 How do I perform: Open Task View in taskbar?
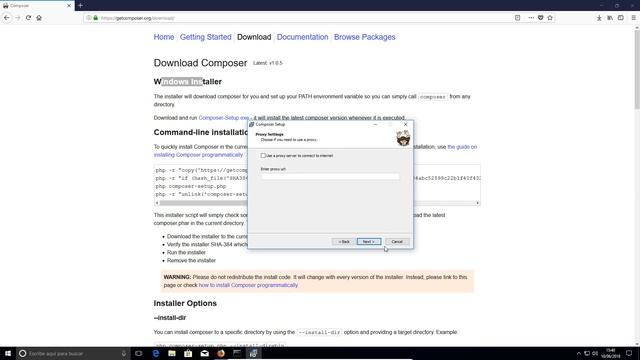[x=139, y=353]
